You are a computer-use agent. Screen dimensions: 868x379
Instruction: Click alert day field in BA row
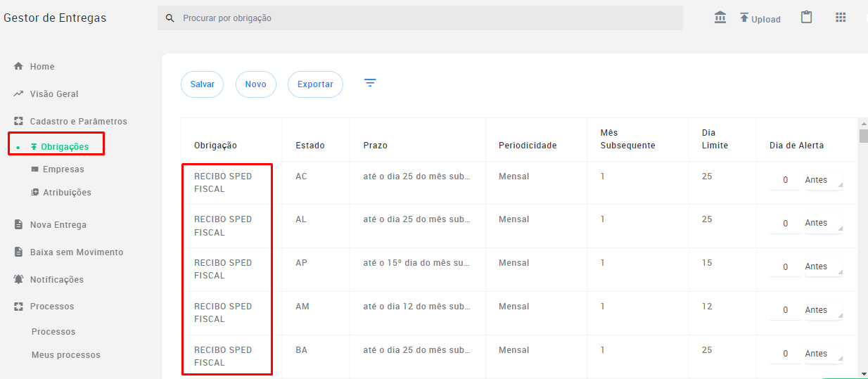point(785,354)
